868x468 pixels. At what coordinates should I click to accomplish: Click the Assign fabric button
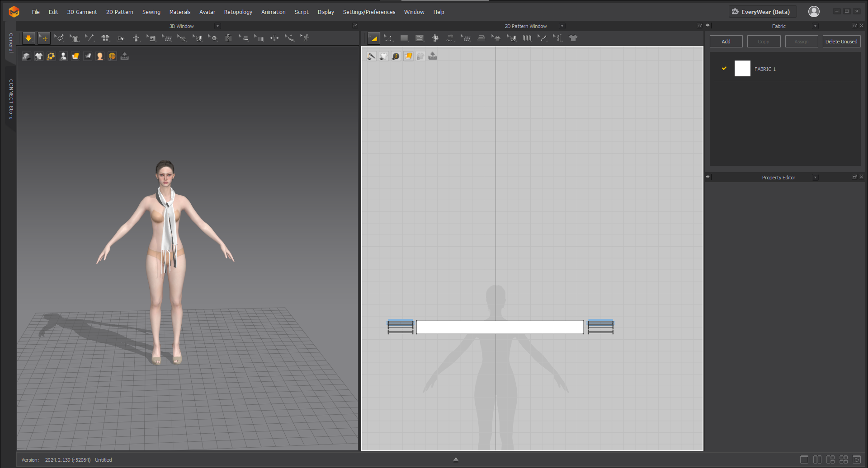point(802,42)
